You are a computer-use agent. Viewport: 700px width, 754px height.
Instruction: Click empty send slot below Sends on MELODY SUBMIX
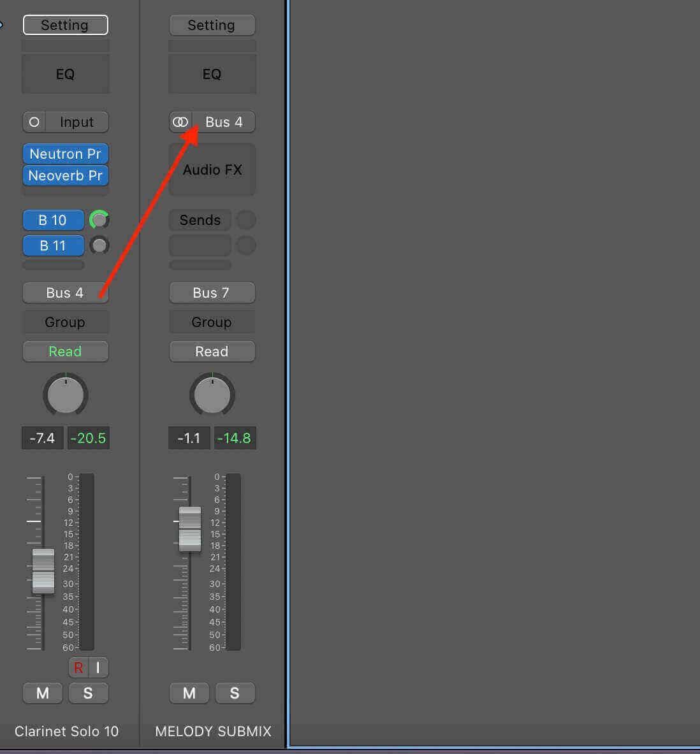(x=200, y=246)
